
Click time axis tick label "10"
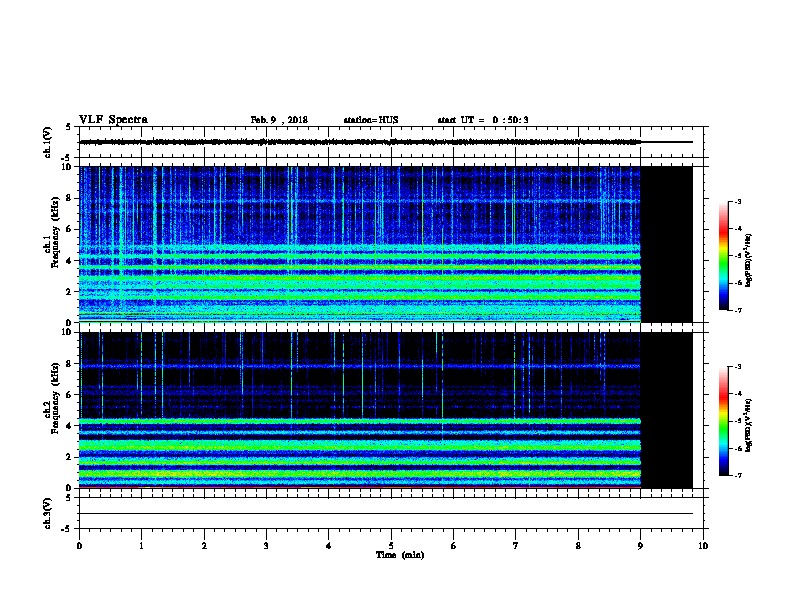coord(703,545)
